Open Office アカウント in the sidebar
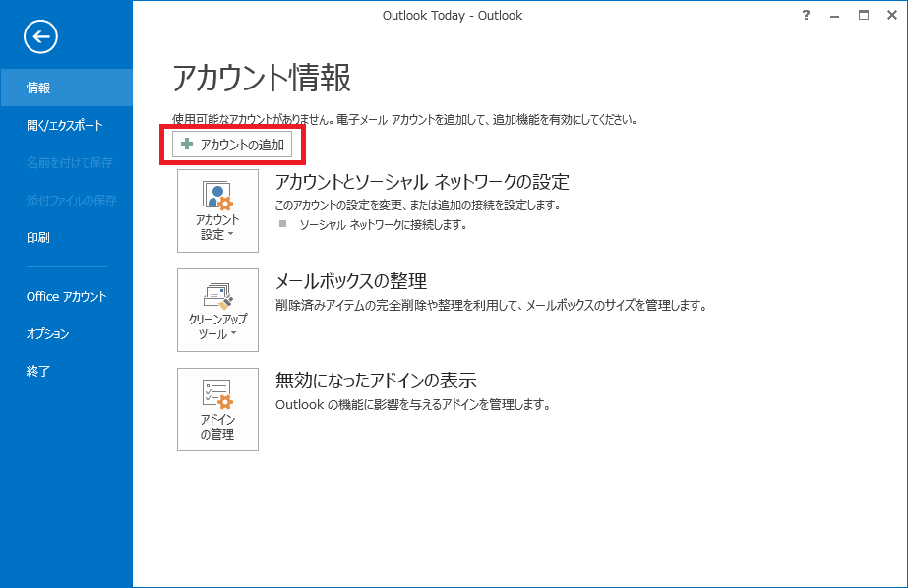 coord(67,296)
